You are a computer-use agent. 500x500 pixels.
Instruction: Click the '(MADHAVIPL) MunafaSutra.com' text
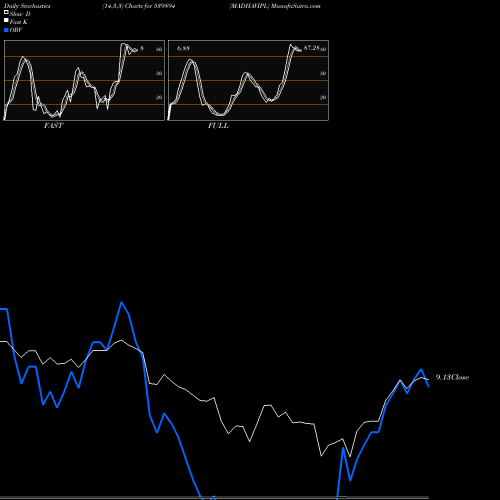click(x=275, y=6)
